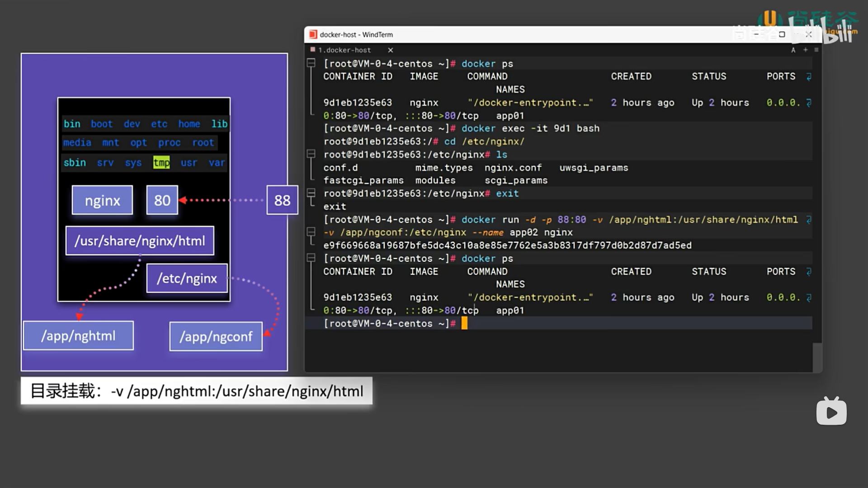The image size is (868, 488).
Task: Click the tmp directory highlight label
Action: pos(161,162)
